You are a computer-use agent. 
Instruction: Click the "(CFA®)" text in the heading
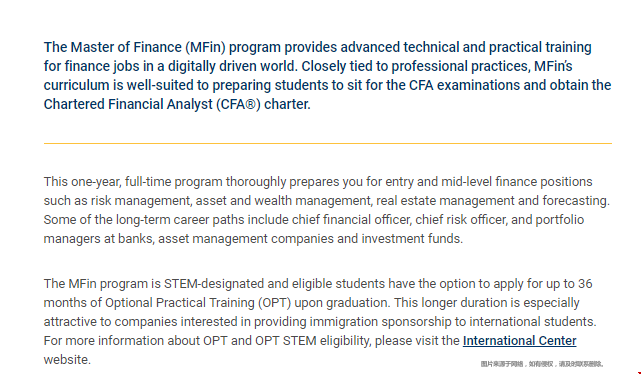click(x=238, y=104)
